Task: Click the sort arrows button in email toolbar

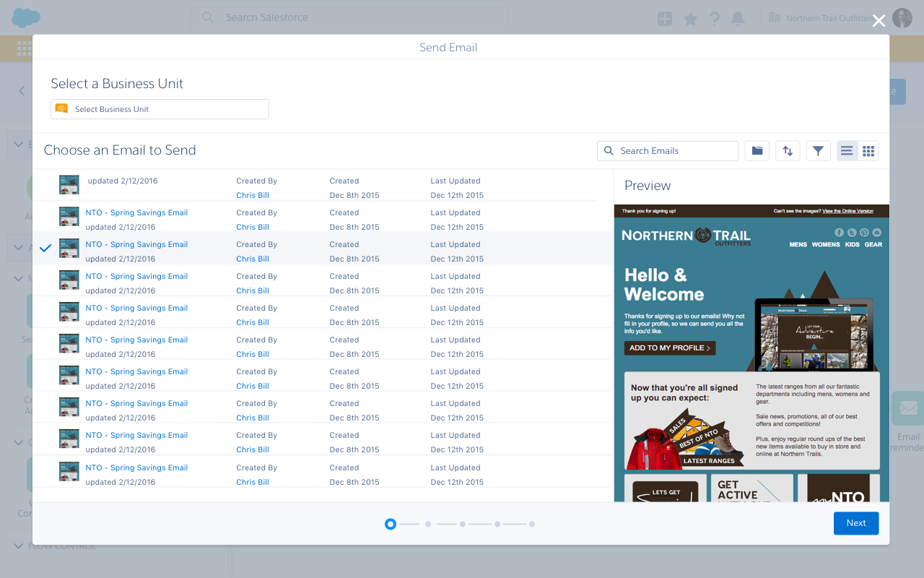Action: [788, 151]
